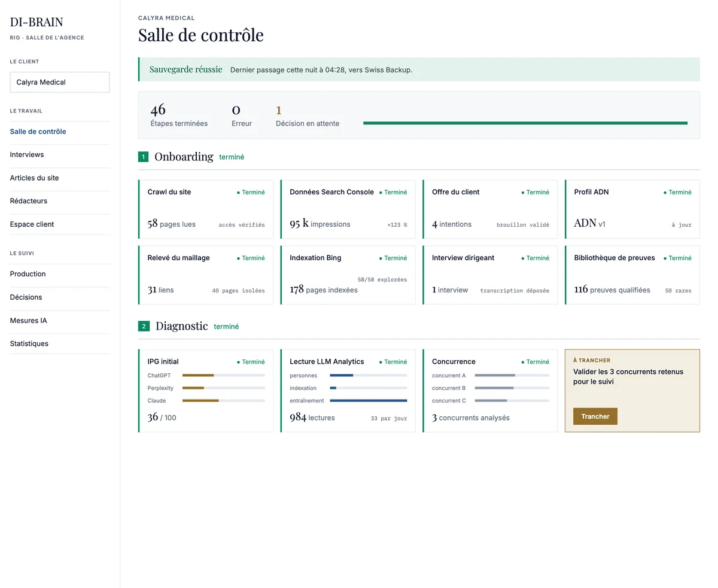Select Salle de contrôle in sidebar
The height and width of the screenshot is (588, 718).
[60, 132]
